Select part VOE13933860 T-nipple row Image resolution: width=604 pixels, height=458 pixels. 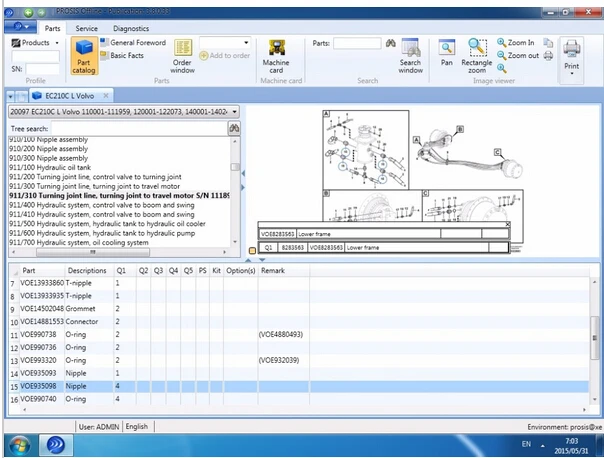[x=299, y=283]
